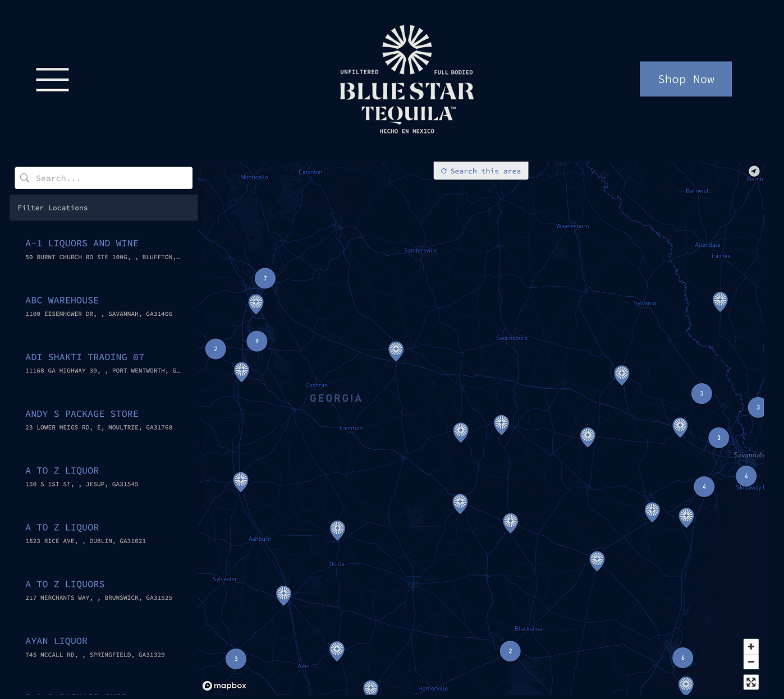Zoom out using the map minus icon
Image resolution: width=784 pixels, height=699 pixels.
click(751, 662)
